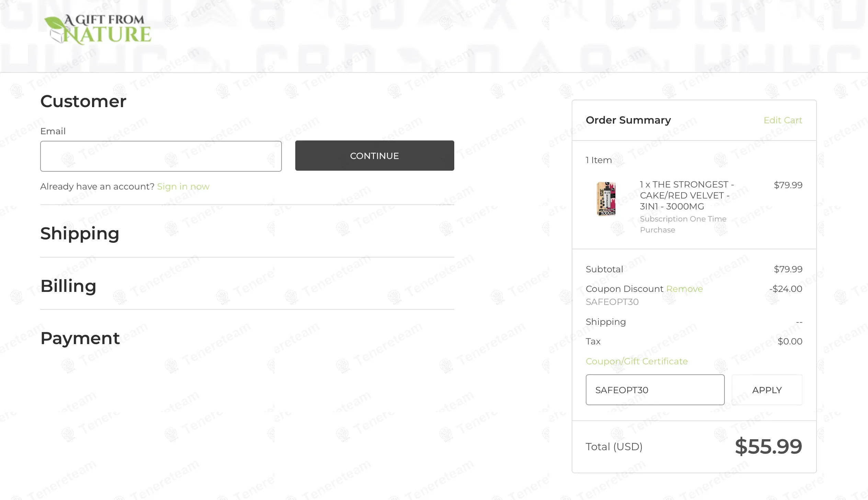Click the Order Summary heading
This screenshot has width=868, height=500.
628,120
